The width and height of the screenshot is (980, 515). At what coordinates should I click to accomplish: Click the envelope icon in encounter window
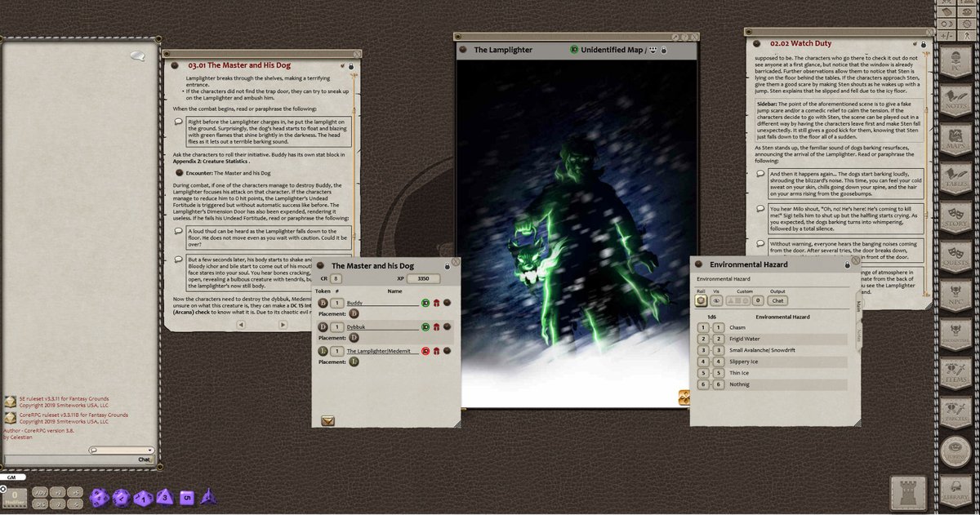328,421
